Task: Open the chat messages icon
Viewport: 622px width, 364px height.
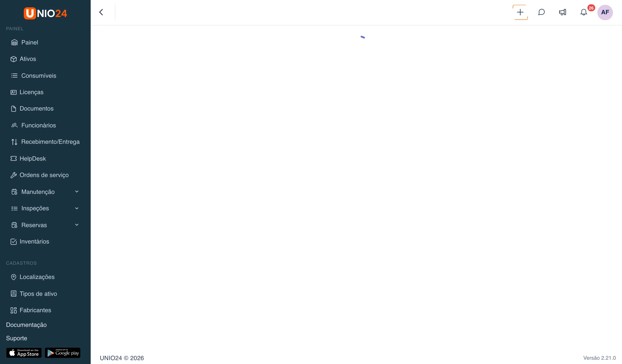Action: coord(541,12)
